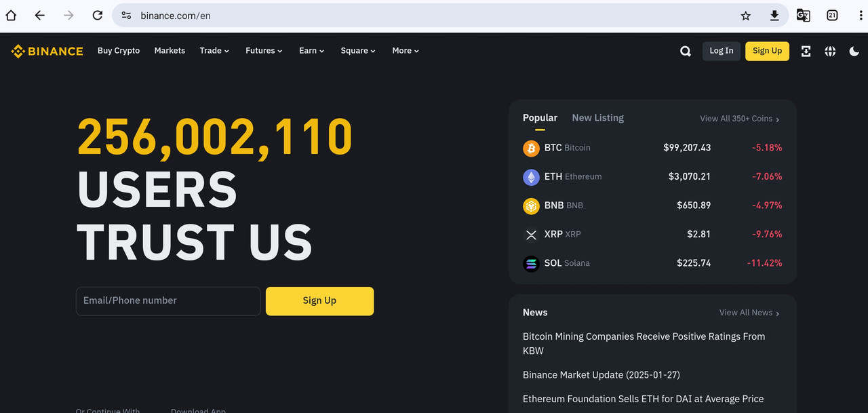
Task: Expand the Trade dropdown menu
Action: [x=214, y=51]
